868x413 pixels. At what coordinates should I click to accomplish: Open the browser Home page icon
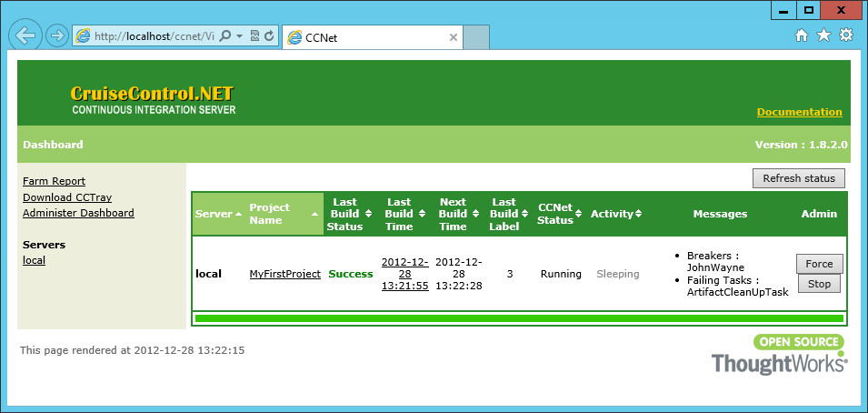802,35
